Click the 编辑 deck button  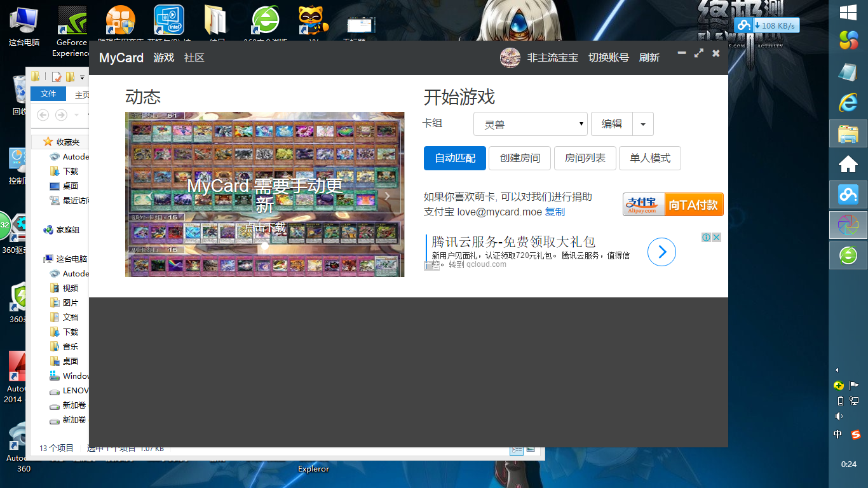(x=611, y=124)
